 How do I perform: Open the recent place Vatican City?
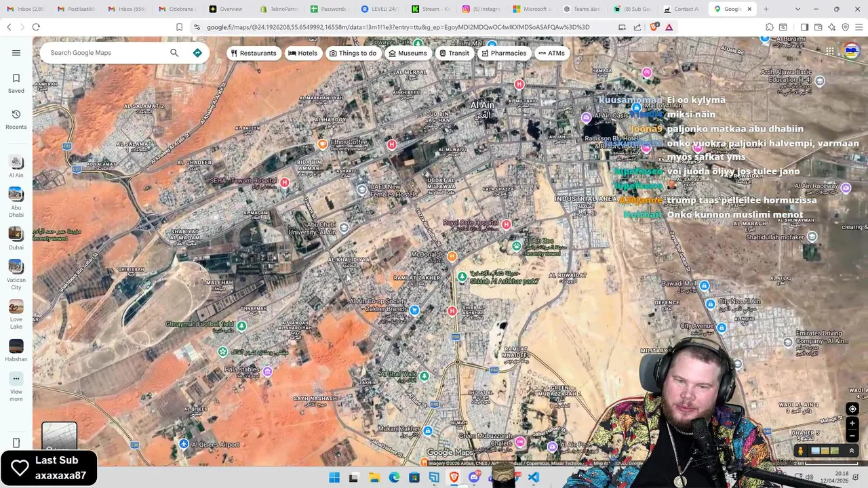point(16,274)
